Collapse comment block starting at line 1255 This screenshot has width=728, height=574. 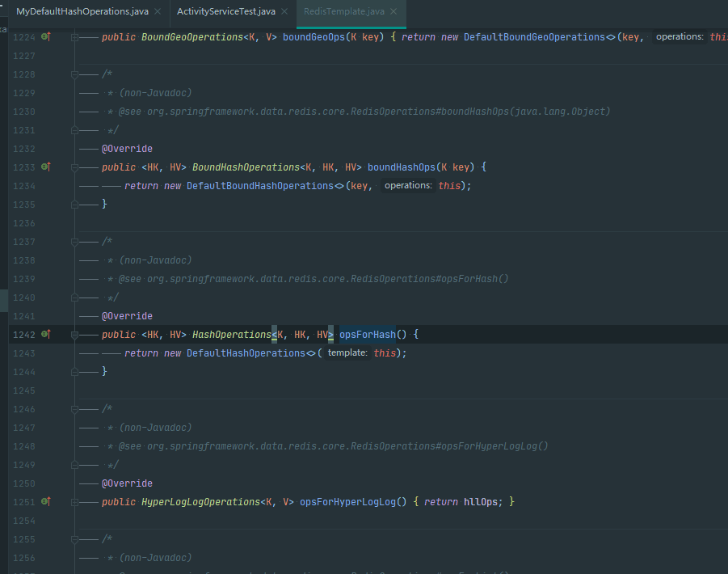[74, 539]
